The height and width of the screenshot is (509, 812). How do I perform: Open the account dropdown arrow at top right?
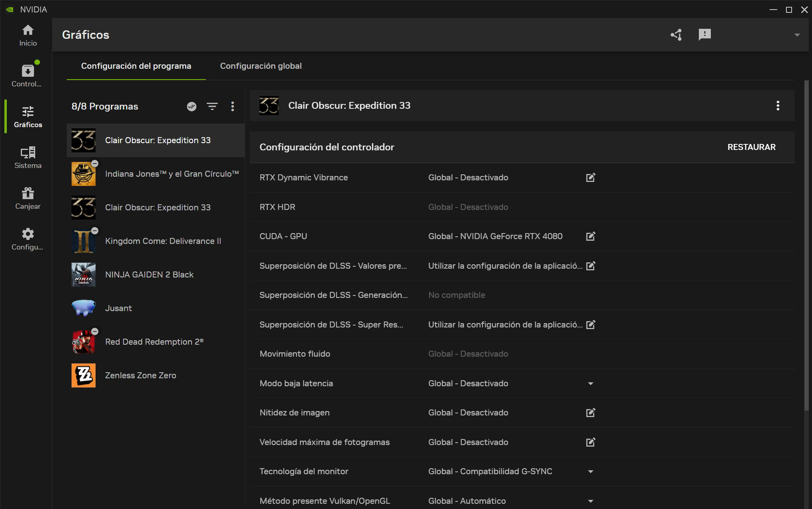(x=797, y=35)
